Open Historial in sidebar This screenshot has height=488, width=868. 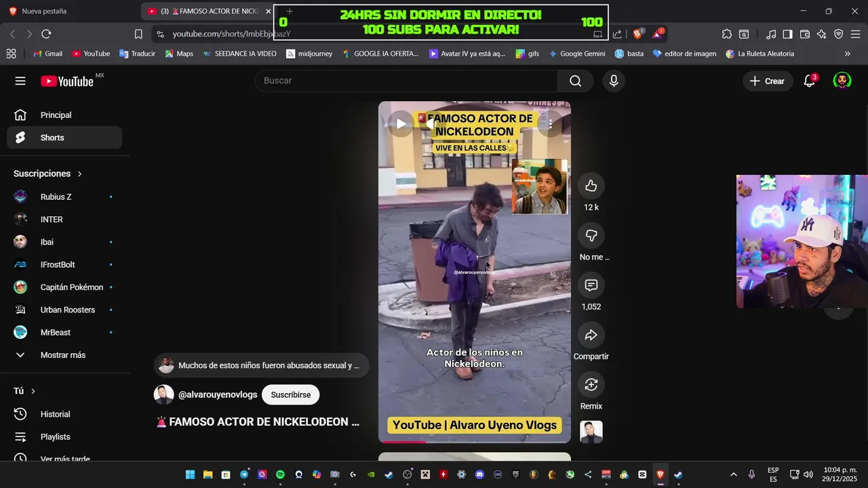click(64, 414)
